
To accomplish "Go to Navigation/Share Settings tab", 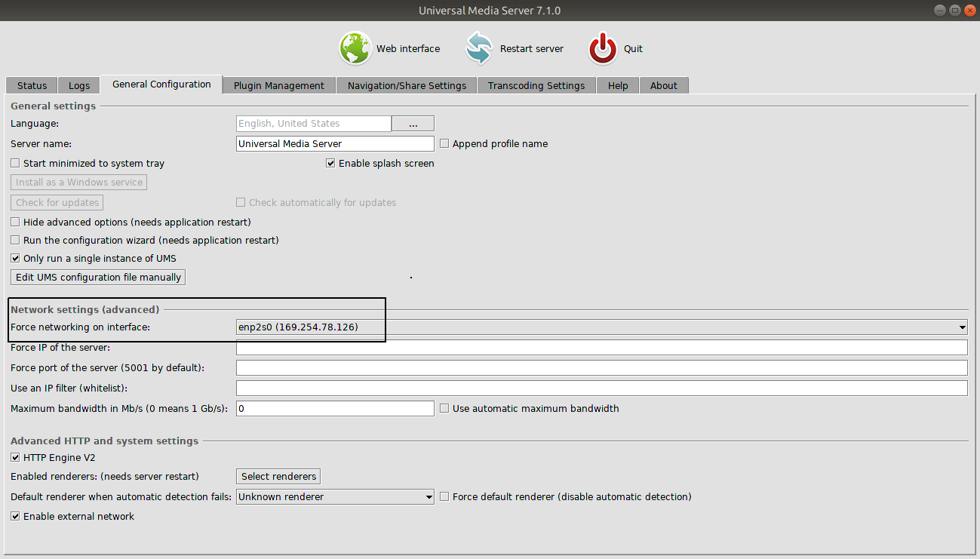I will [x=407, y=85].
